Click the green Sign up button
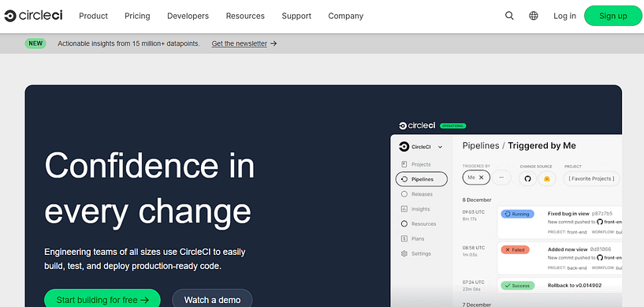This screenshot has height=307, width=644. [612, 16]
